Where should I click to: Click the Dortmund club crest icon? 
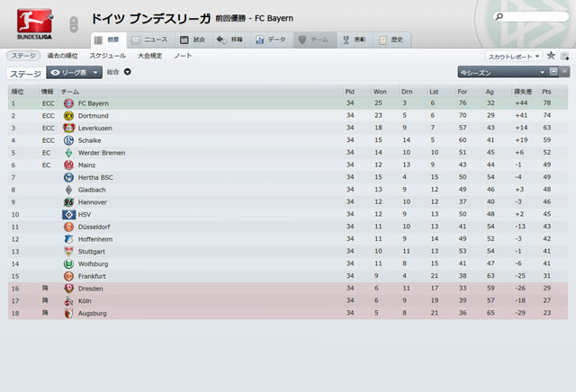click(x=68, y=116)
